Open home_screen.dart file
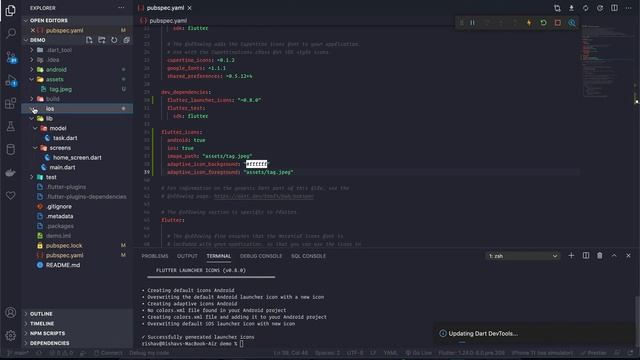Screen dimensions: 640x360 [78, 158]
